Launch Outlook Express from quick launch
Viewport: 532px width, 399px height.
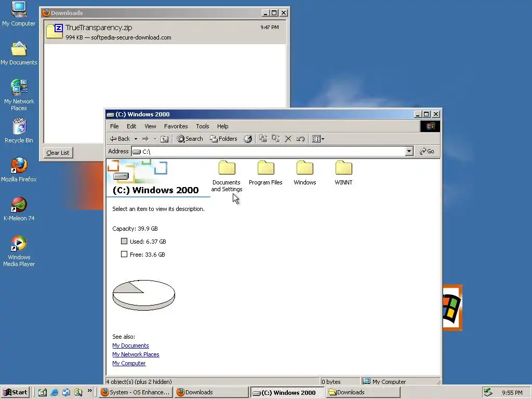click(x=66, y=392)
